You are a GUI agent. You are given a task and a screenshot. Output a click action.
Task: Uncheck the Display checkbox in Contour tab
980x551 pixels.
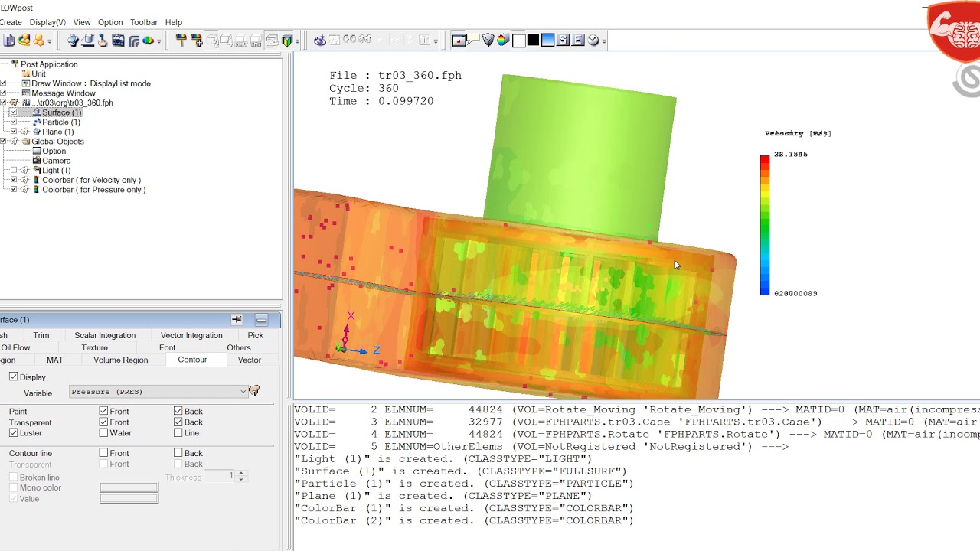[x=13, y=377]
